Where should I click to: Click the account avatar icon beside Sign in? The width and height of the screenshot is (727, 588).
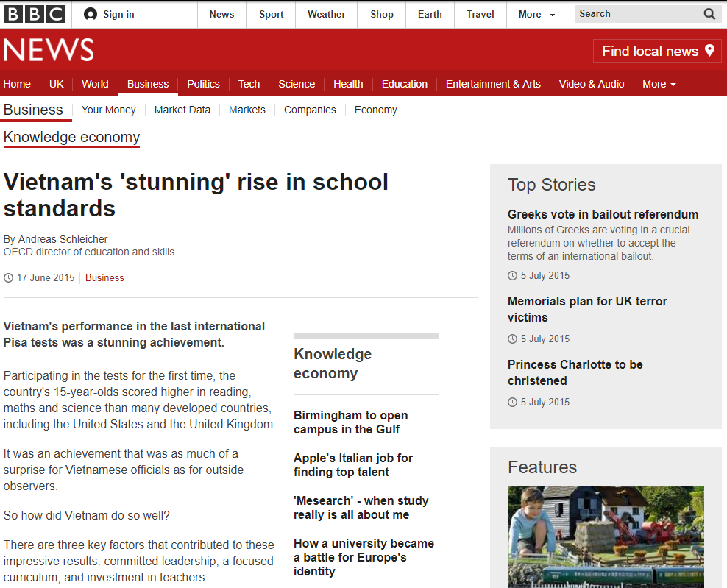coord(91,15)
